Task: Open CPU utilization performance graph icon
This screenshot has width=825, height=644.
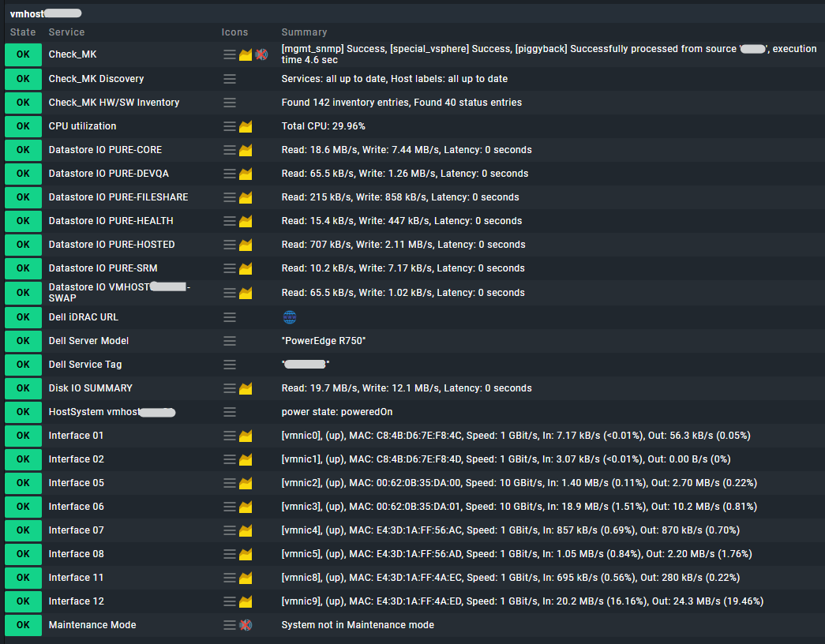Action: click(x=246, y=126)
